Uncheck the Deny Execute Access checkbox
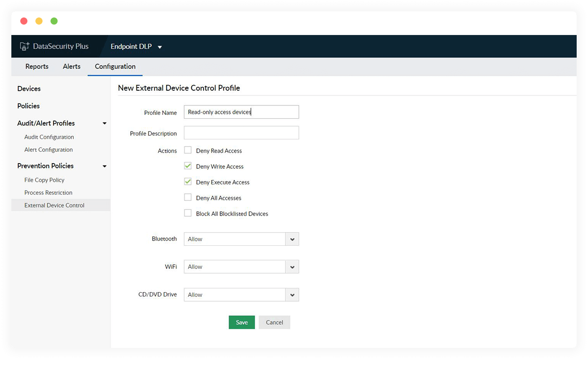The width and height of the screenshot is (588, 381). click(x=187, y=182)
